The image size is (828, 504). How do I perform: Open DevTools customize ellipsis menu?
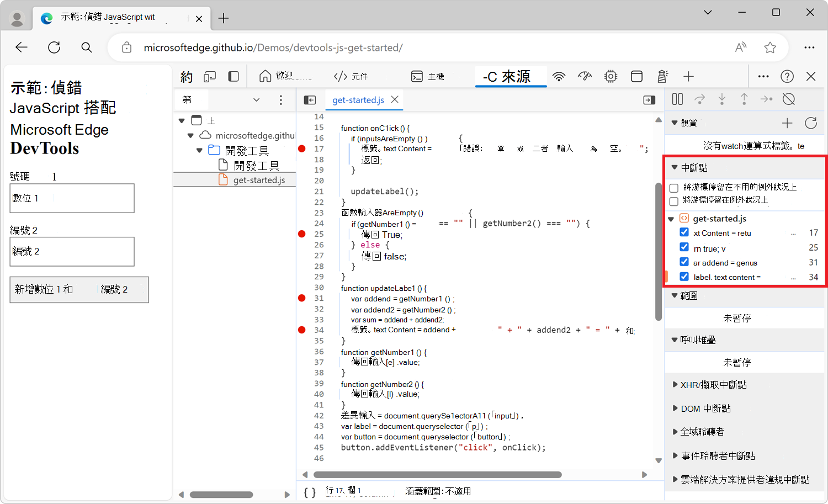763,77
